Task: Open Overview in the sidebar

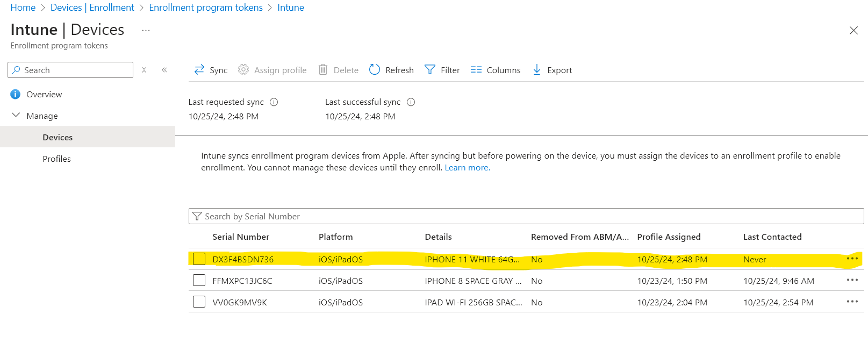Action: [x=44, y=94]
